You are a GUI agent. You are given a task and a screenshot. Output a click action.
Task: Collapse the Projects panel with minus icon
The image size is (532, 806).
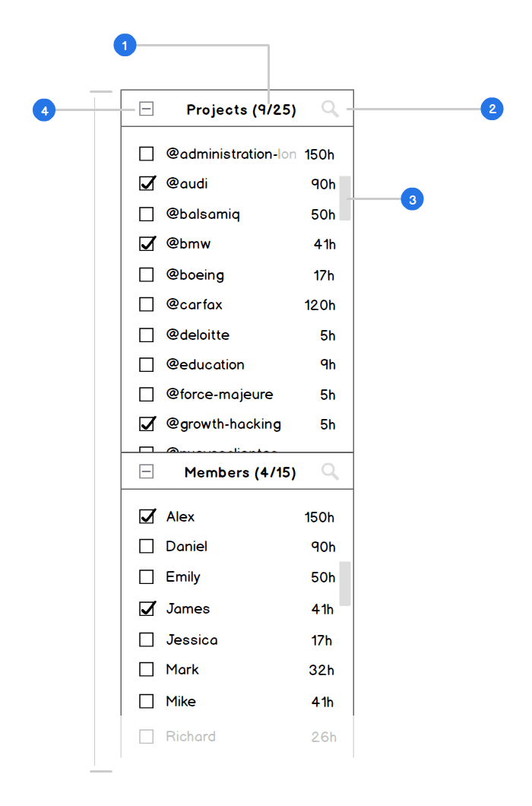147,109
